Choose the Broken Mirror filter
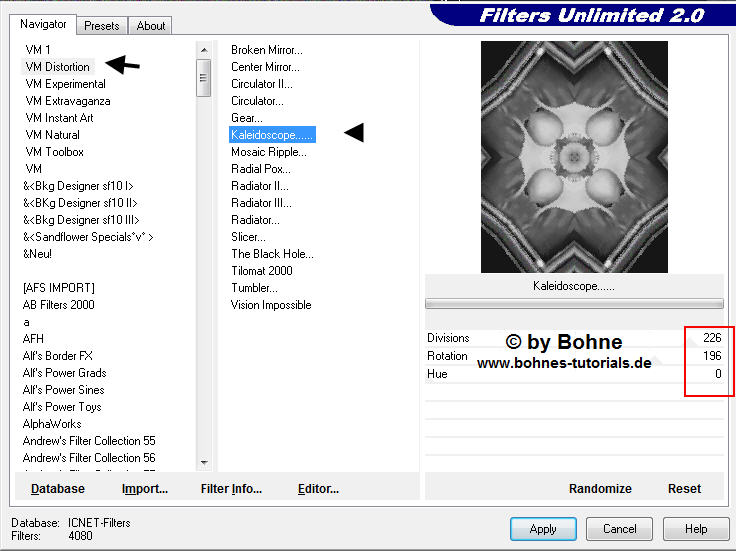Screen dimensions: 736x551 point(266,50)
